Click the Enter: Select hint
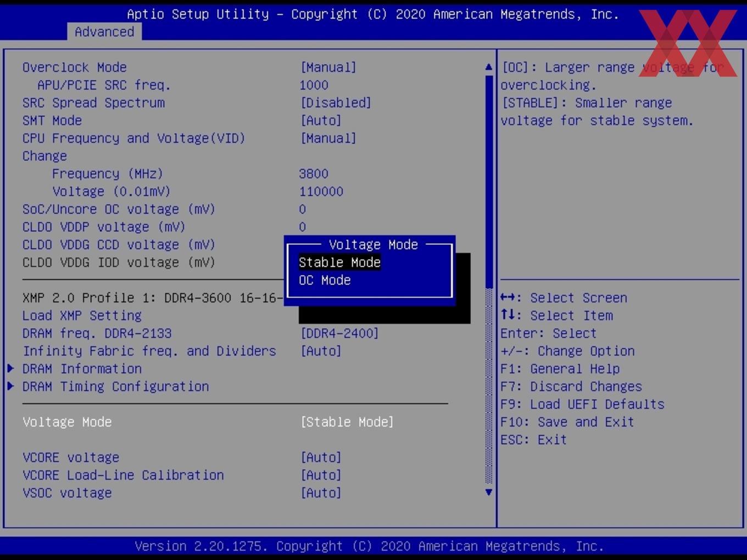747x560 pixels. coord(549,333)
